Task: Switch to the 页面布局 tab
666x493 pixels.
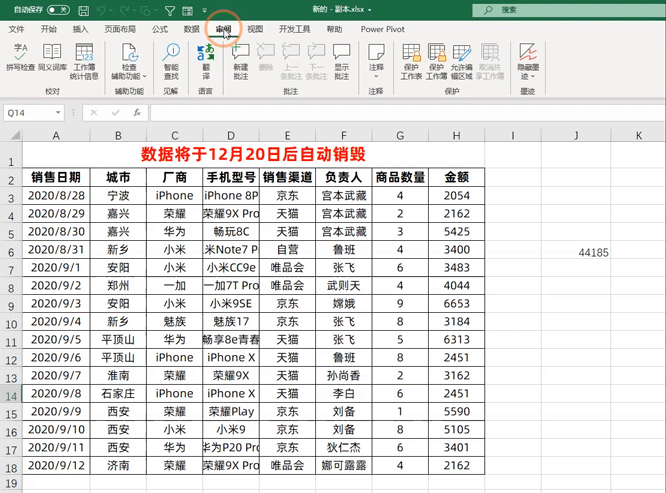Action: click(120, 29)
